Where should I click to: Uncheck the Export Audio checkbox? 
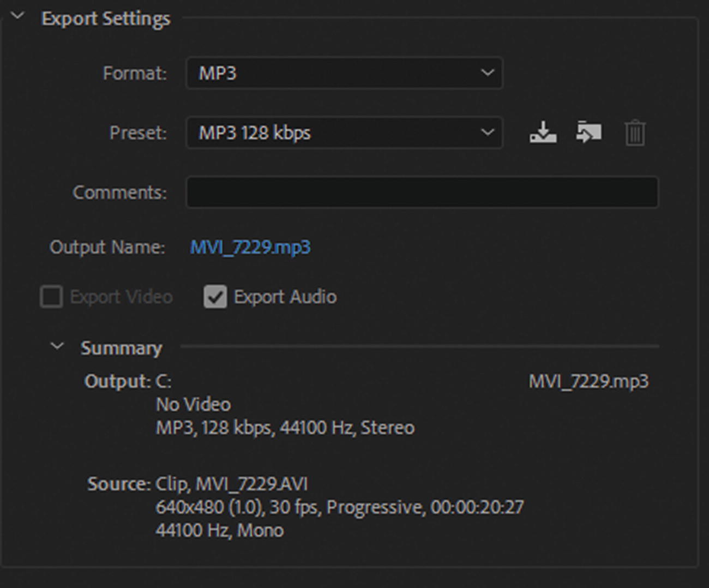coord(215,297)
